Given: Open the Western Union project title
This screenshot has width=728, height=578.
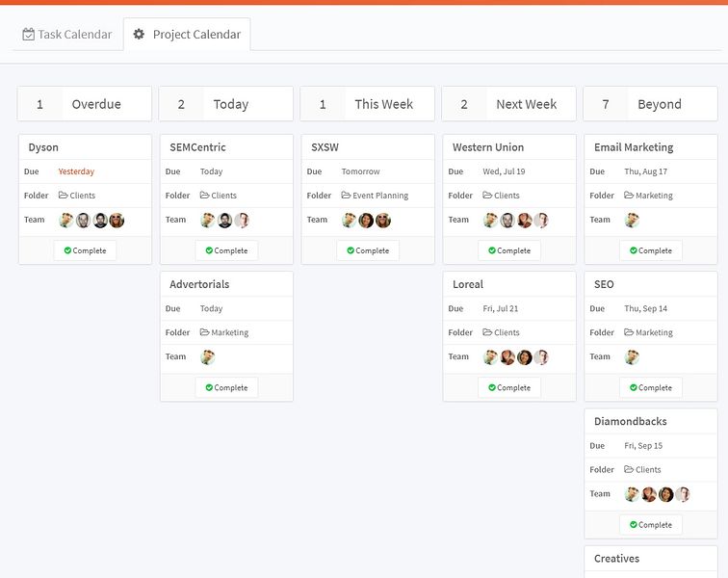Looking at the screenshot, I should click(x=488, y=147).
